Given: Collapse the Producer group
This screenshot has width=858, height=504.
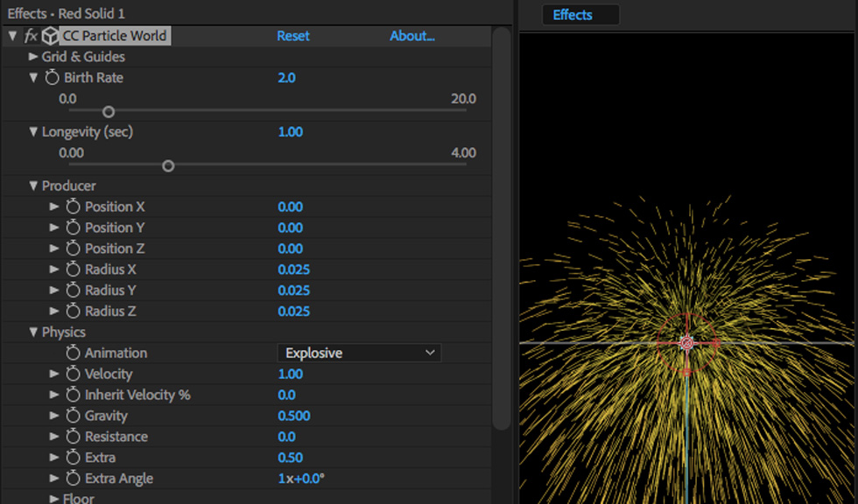Looking at the screenshot, I should pyautogui.click(x=33, y=185).
